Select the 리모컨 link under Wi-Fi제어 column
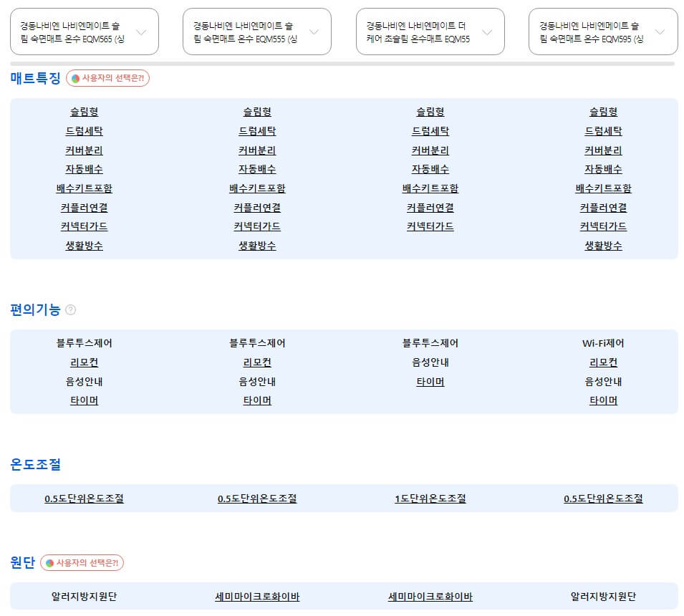This screenshot has width=684, height=616. coord(602,362)
